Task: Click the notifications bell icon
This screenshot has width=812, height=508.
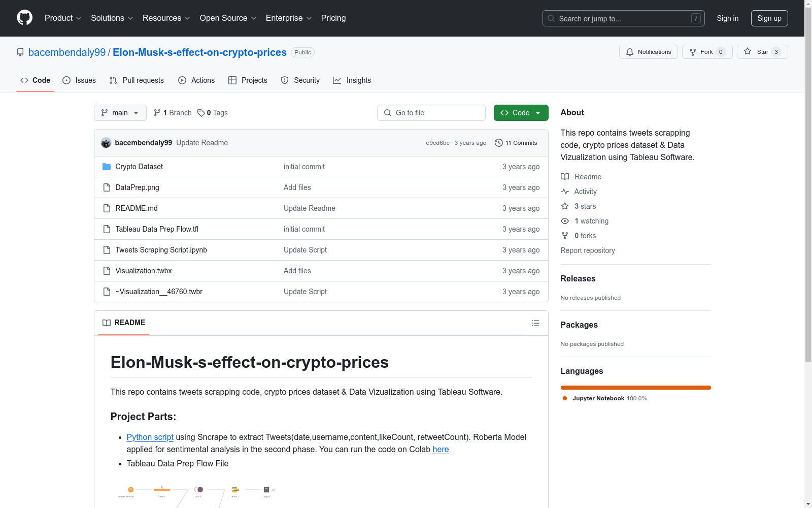Action: 630,52
